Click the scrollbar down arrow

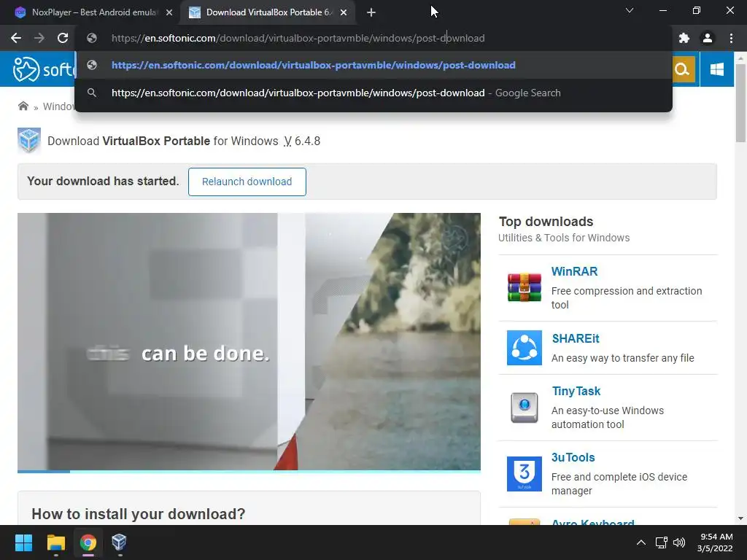(x=740, y=518)
